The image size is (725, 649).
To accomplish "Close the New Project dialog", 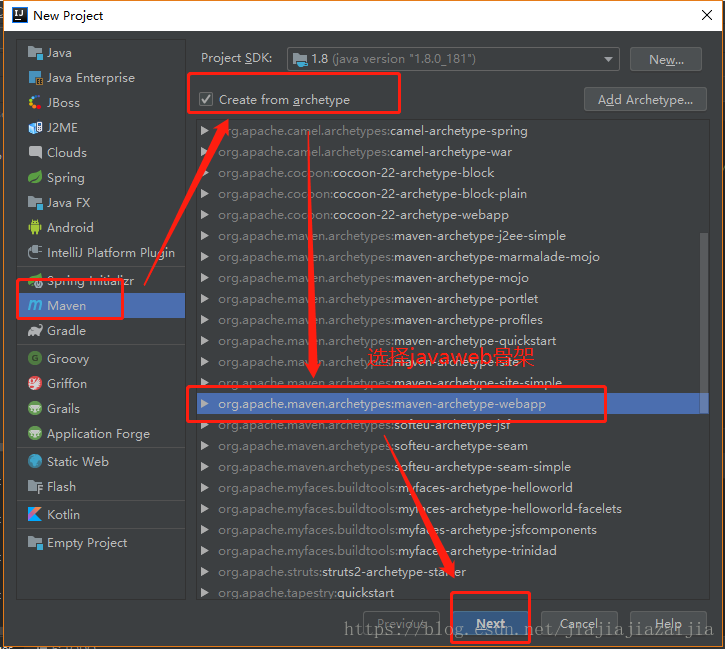I will (707, 15).
